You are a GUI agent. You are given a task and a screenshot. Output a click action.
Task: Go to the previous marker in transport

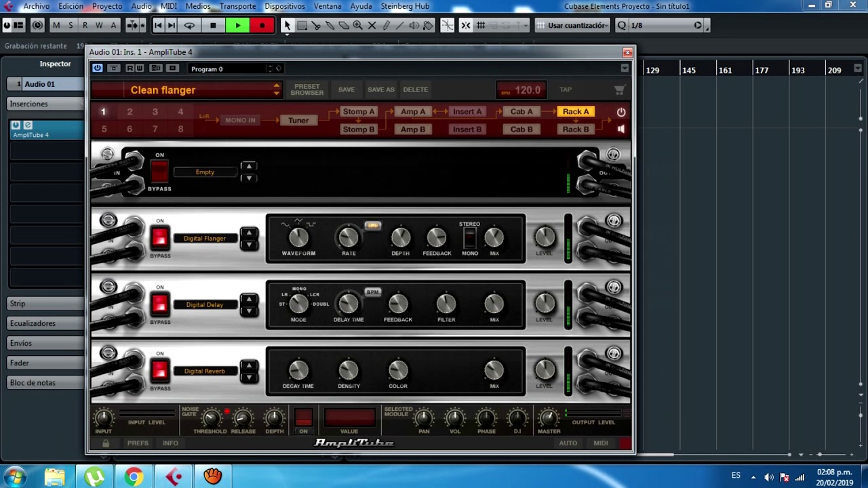click(158, 25)
